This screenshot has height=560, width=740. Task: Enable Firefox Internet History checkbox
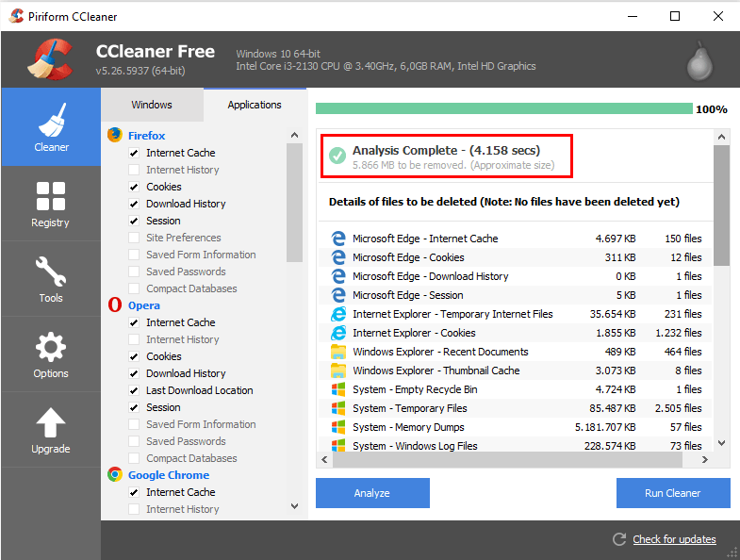pos(134,170)
